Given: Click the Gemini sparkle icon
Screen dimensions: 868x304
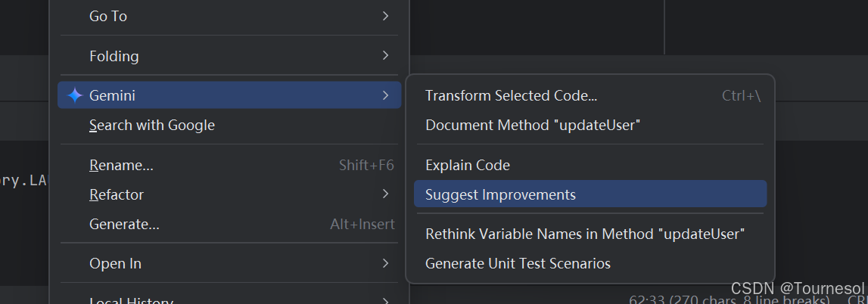Looking at the screenshot, I should (75, 95).
